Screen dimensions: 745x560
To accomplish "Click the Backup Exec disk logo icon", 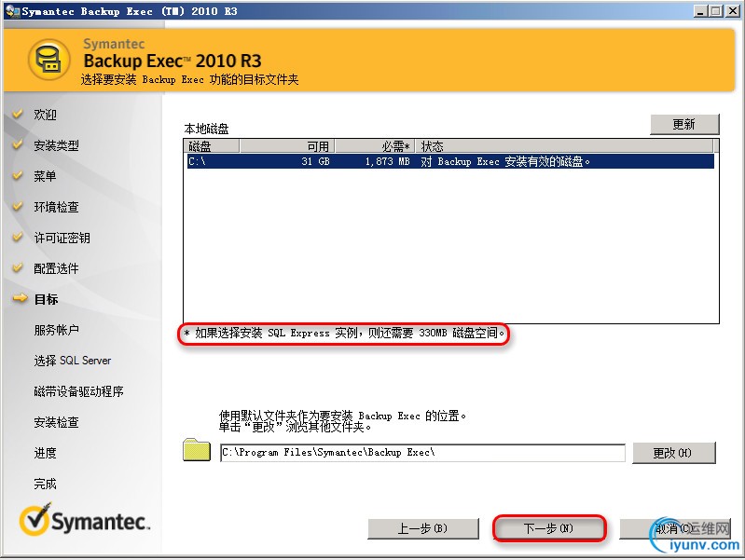I will click(x=49, y=61).
